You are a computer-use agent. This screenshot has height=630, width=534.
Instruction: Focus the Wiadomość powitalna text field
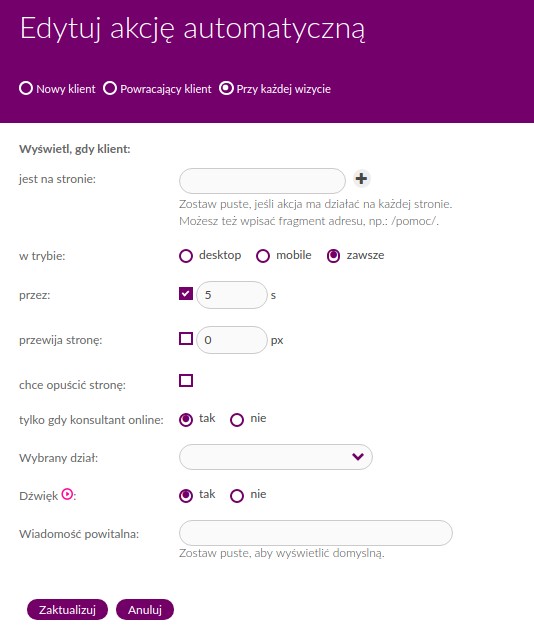316,533
